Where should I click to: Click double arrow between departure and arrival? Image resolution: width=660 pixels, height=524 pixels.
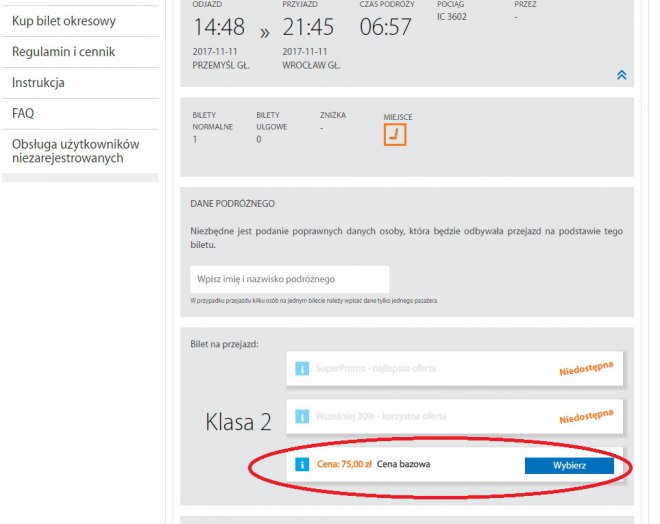point(265,32)
